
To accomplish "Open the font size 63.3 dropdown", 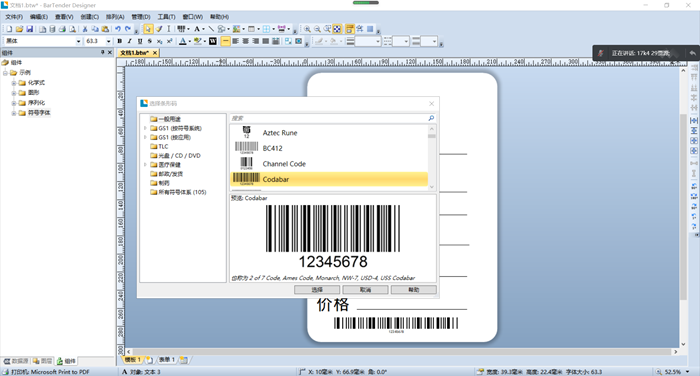I will pyautogui.click(x=108, y=41).
